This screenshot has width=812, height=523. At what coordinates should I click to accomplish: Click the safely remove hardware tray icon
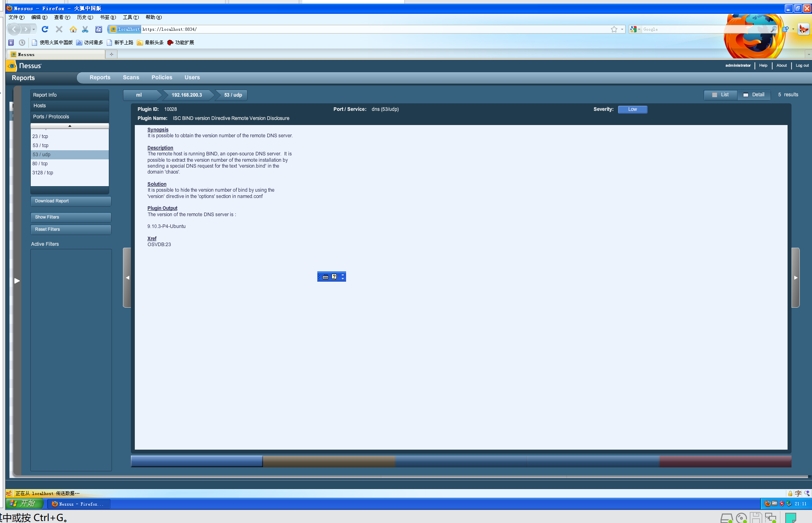click(x=789, y=504)
